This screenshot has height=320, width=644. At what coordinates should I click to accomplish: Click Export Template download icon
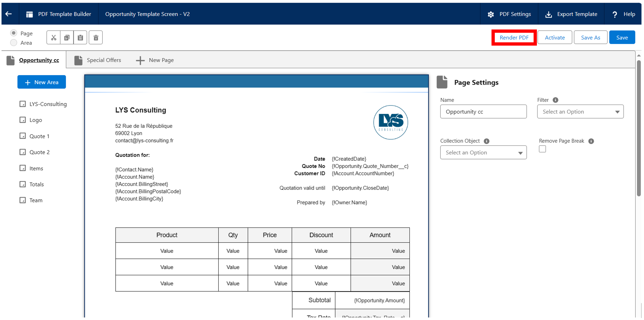click(548, 14)
